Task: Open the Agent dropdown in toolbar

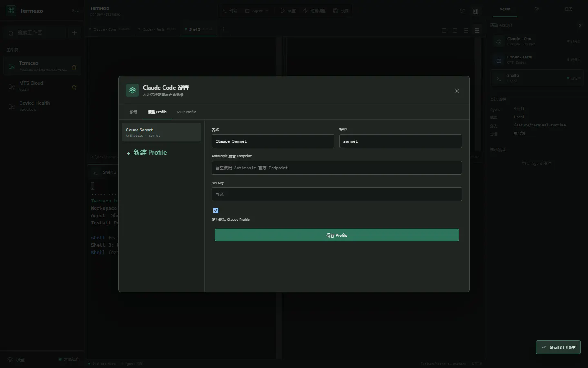Action: point(257,11)
